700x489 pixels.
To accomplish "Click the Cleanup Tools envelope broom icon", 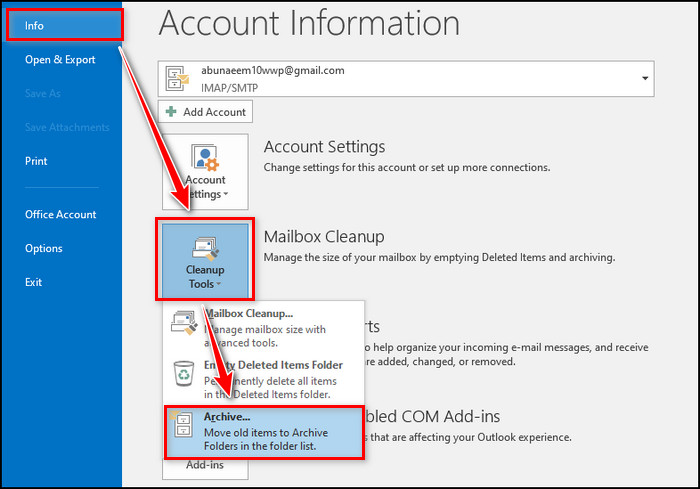I will tap(205, 247).
